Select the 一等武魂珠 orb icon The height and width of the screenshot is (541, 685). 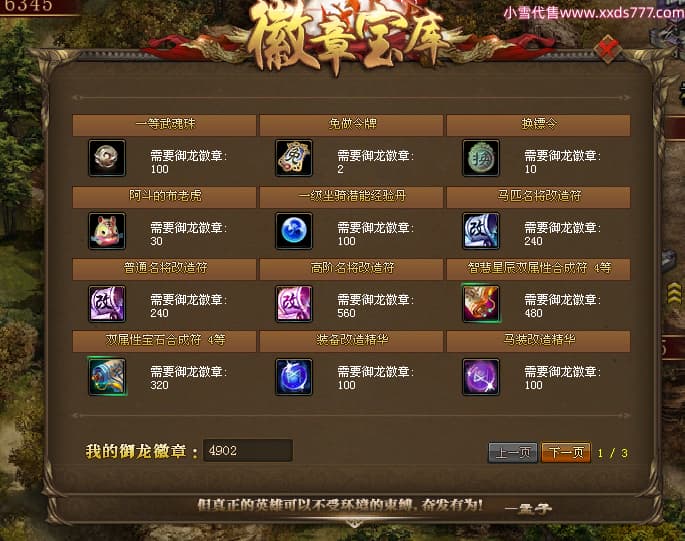click(x=107, y=158)
